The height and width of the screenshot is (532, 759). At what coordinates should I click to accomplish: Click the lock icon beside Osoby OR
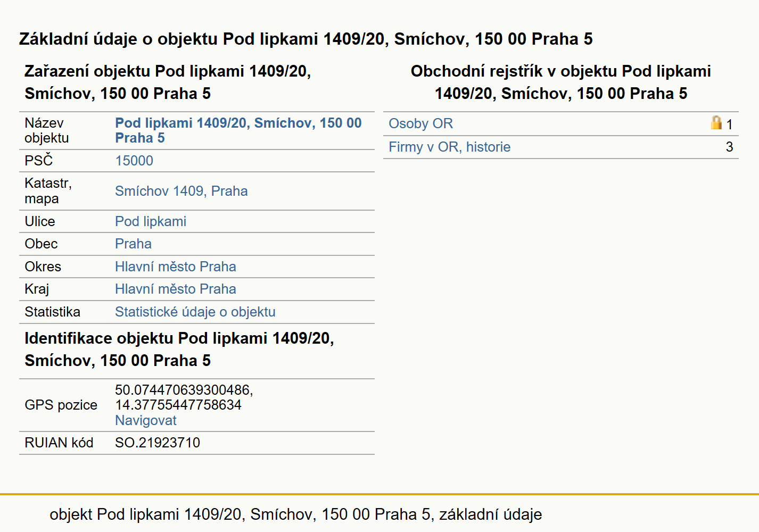coord(716,123)
